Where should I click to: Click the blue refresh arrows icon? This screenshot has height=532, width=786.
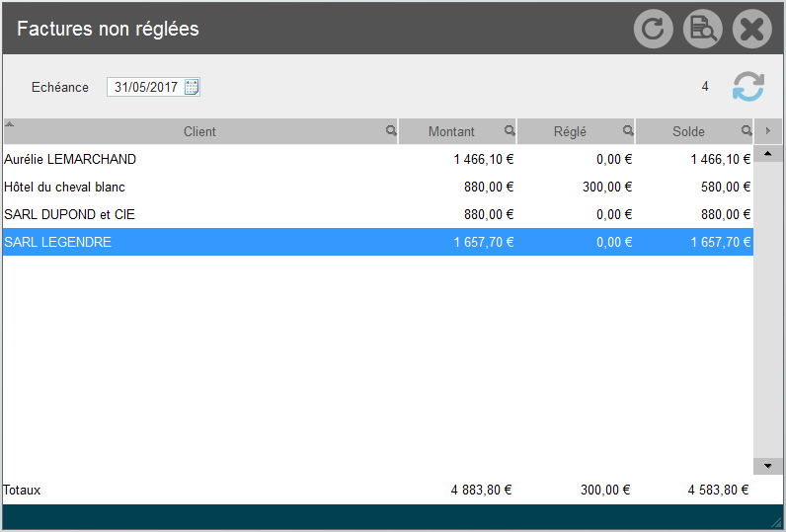(x=748, y=86)
